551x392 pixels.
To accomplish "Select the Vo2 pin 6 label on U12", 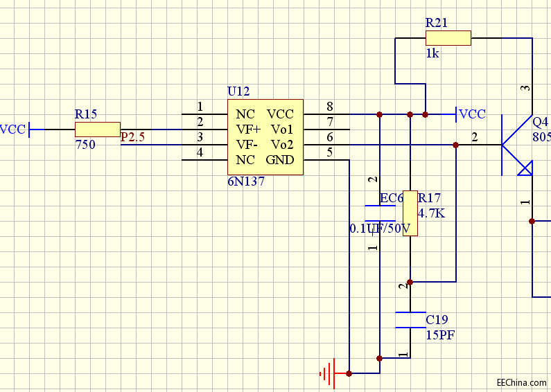I will pos(282,145).
